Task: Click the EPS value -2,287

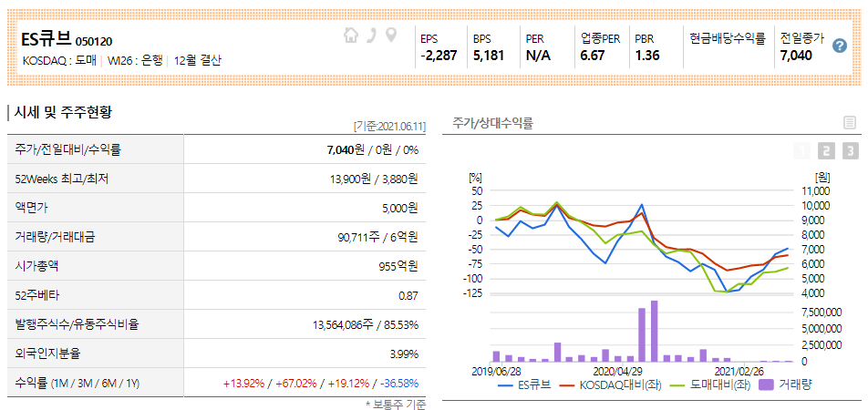Action: tap(439, 56)
